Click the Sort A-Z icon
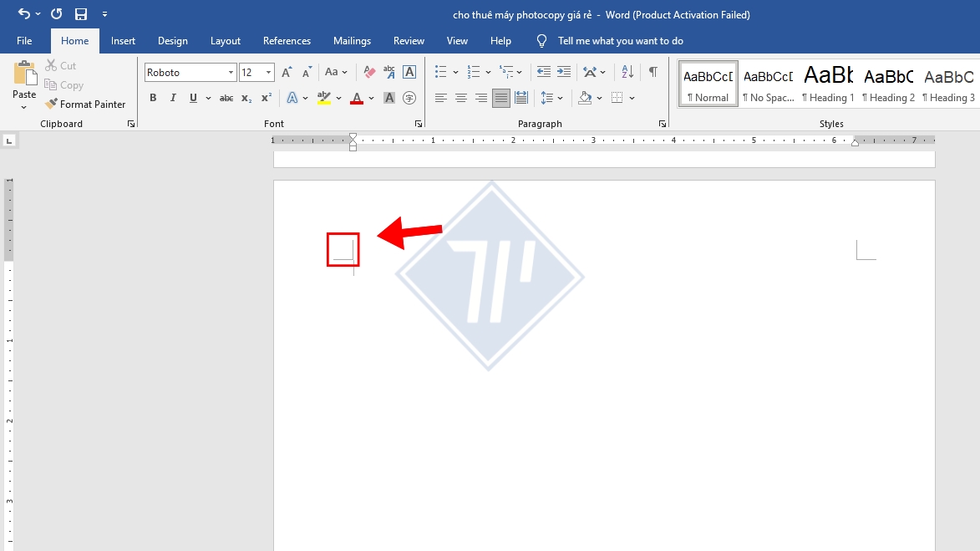The height and width of the screenshot is (551, 980). (x=627, y=73)
